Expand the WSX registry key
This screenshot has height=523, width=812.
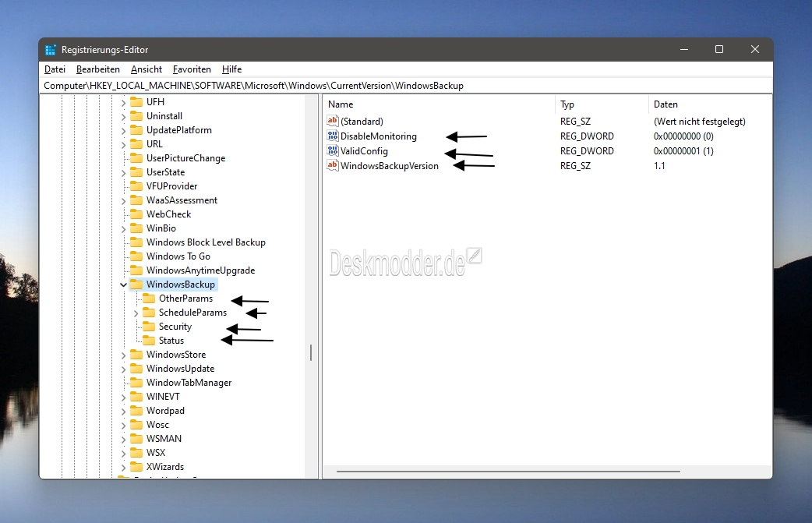123,453
